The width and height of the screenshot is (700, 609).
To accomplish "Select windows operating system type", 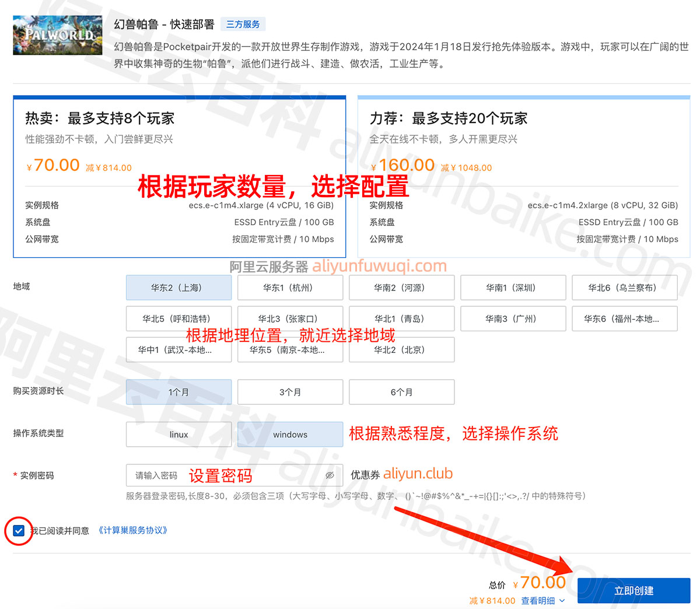I will pyautogui.click(x=290, y=435).
